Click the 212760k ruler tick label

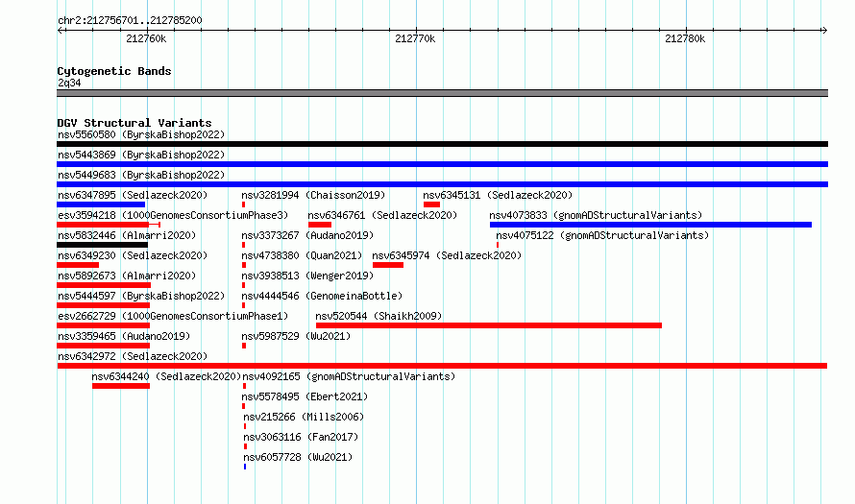(146, 39)
